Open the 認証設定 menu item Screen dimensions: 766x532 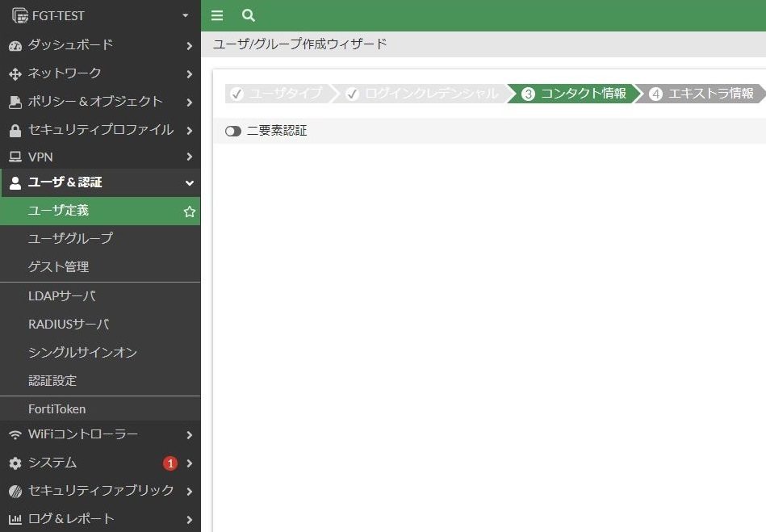[x=100, y=381]
